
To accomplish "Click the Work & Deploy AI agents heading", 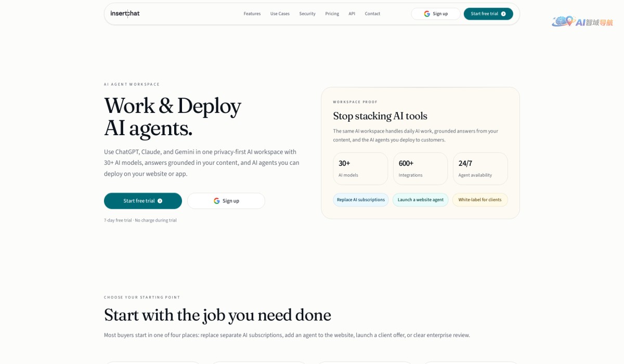I will coord(172,116).
